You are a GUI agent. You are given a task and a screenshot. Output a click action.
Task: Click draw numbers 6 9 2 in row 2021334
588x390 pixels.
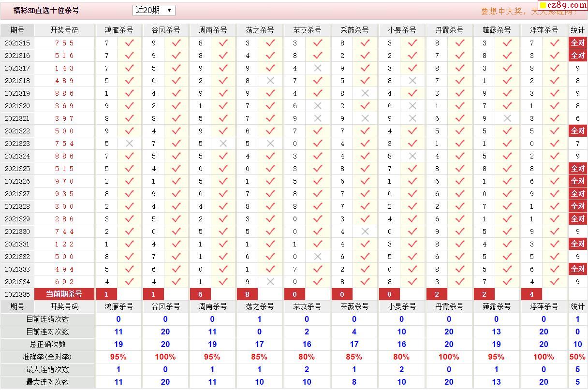coord(64,282)
